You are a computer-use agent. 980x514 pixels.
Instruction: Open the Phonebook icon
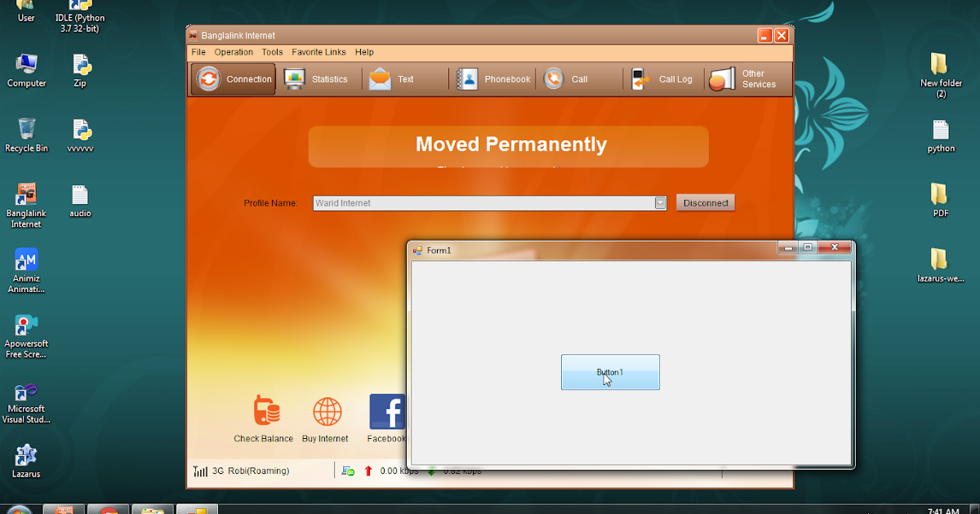(x=468, y=78)
